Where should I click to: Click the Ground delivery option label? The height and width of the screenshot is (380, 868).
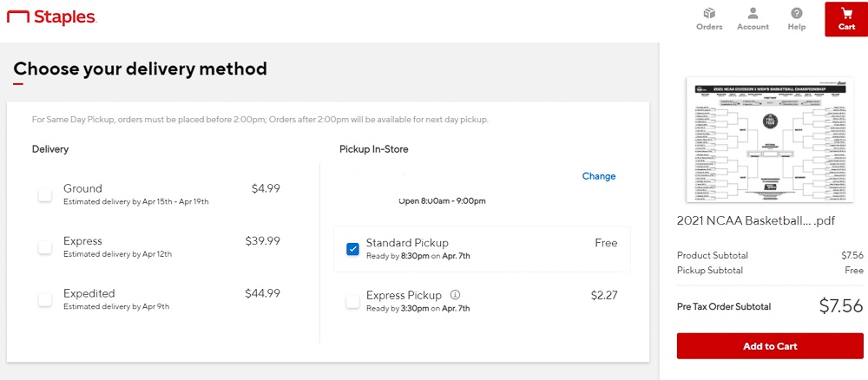coord(82,188)
